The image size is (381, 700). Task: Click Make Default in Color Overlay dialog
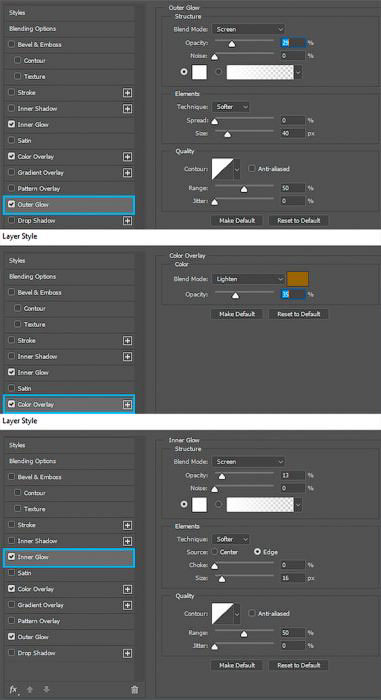click(237, 314)
